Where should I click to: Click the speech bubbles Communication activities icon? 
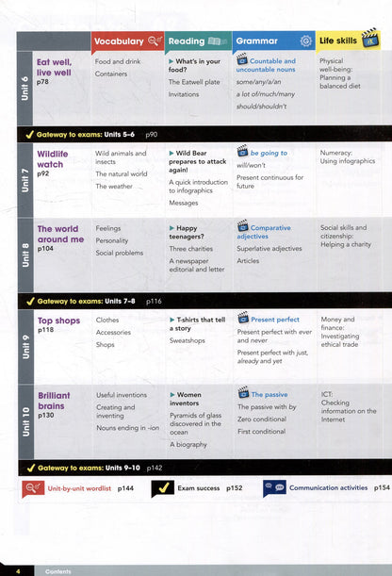pyautogui.click(x=274, y=488)
